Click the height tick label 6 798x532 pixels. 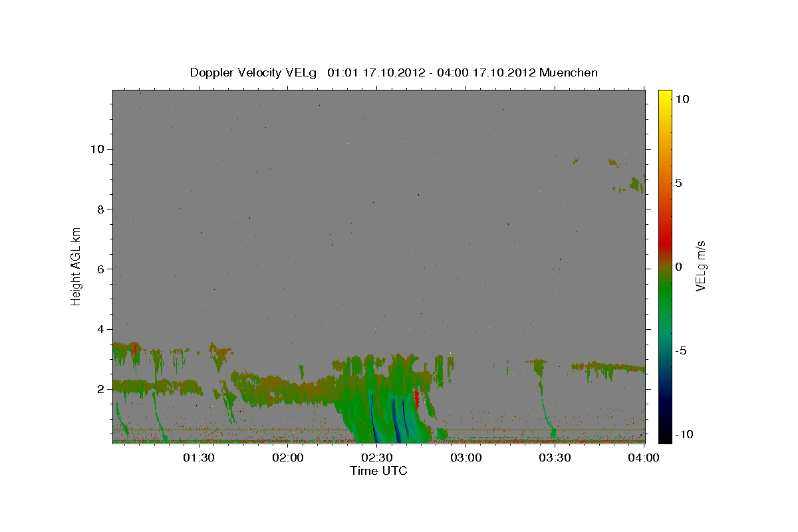point(102,269)
